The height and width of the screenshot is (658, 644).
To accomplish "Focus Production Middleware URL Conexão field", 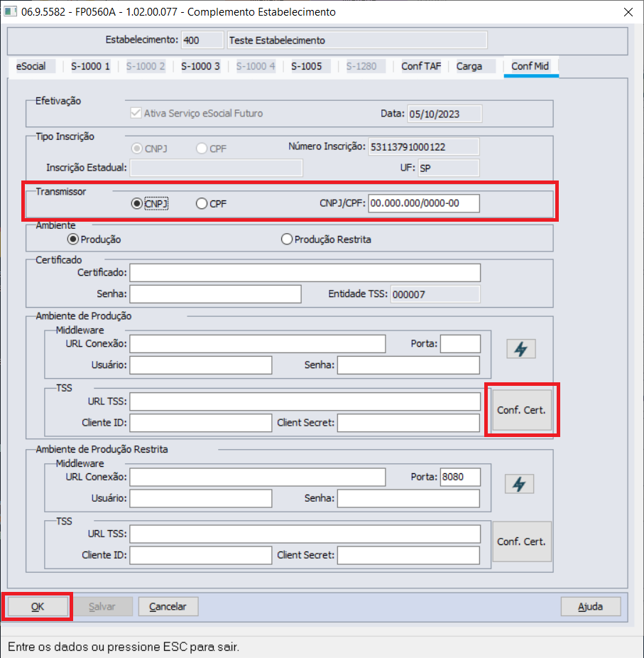I will point(258,344).
